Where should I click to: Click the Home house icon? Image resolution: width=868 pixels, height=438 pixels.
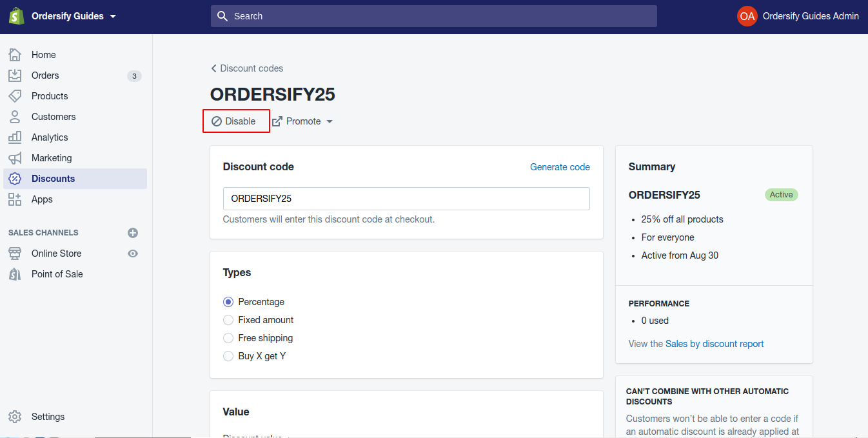(x=15, y=55)
